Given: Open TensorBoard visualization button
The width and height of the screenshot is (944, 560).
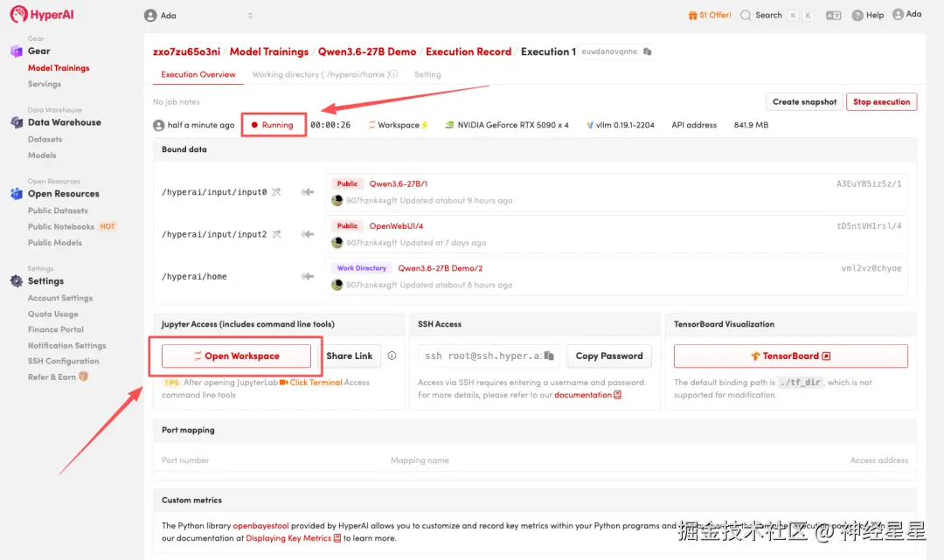Looking at the screenshot, I should (790, 356).
